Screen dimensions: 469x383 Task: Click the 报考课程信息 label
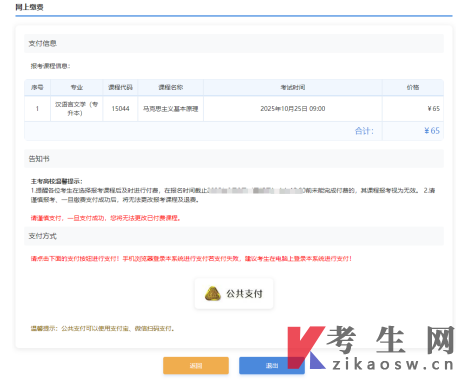[50, 66]
